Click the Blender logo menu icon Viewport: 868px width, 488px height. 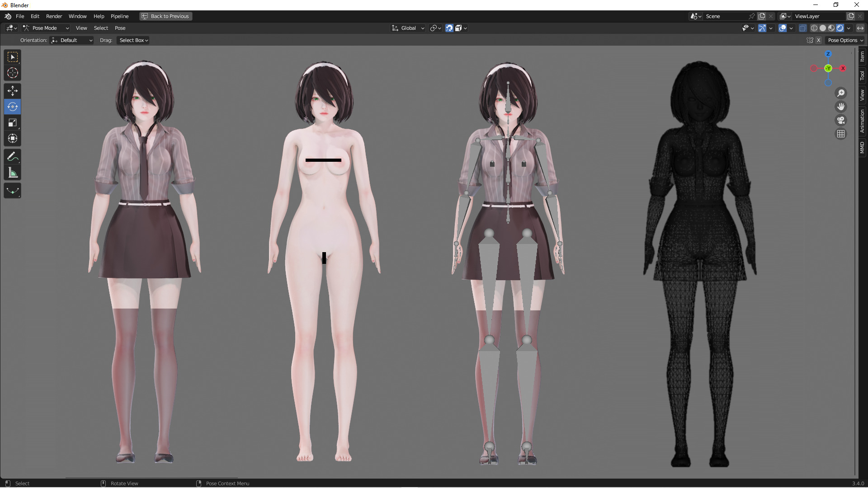tap(8, 16)
